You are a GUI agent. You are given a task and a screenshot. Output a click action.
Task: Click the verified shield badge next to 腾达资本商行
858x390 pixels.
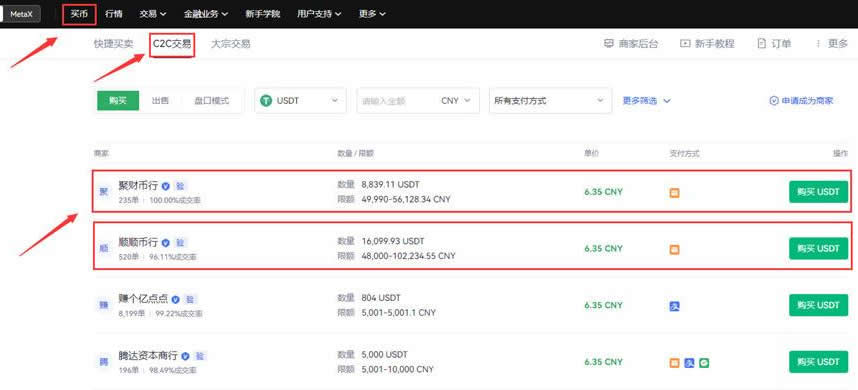point(185,356)
